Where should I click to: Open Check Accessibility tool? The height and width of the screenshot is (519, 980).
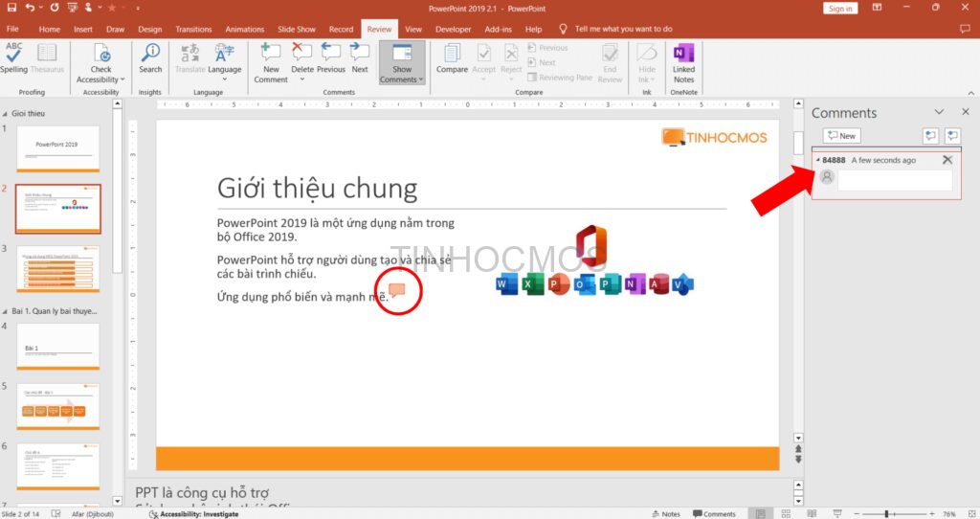point(100,62)
